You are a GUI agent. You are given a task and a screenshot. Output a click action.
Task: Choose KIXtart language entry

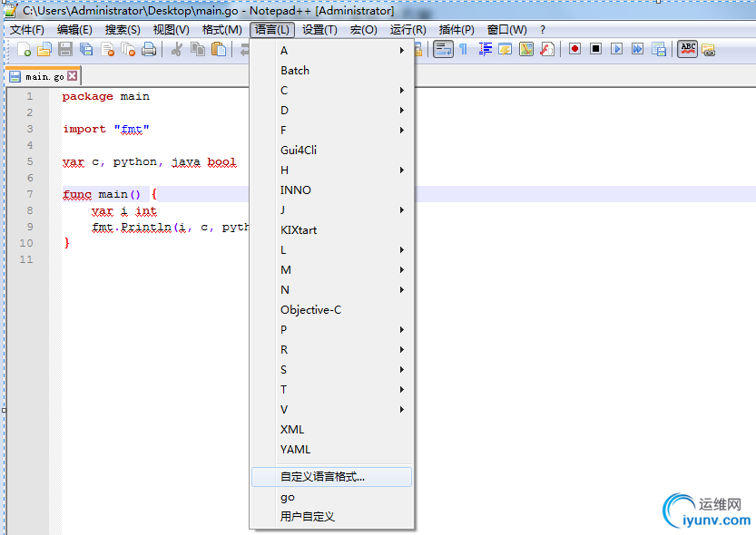[332, 230]
